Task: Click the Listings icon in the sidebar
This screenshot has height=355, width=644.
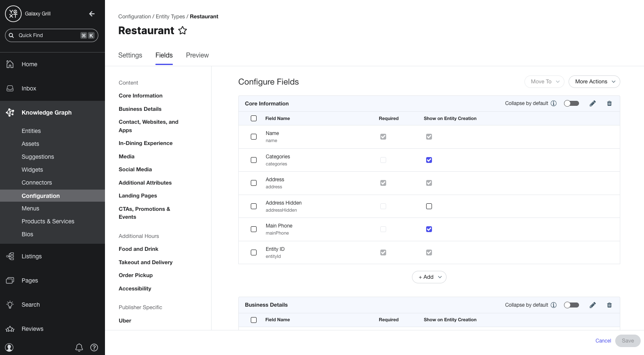Action: [10, 256]
